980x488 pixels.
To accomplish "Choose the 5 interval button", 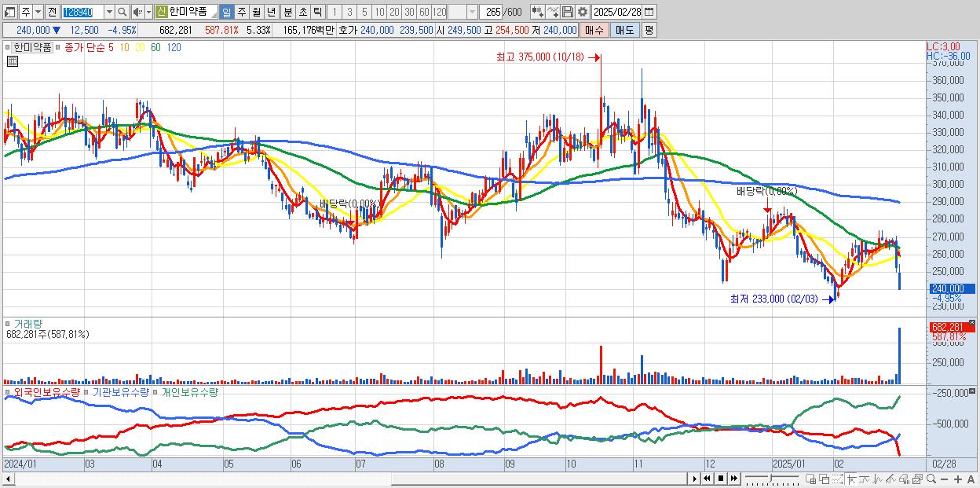I will click(x=364, y=12).
